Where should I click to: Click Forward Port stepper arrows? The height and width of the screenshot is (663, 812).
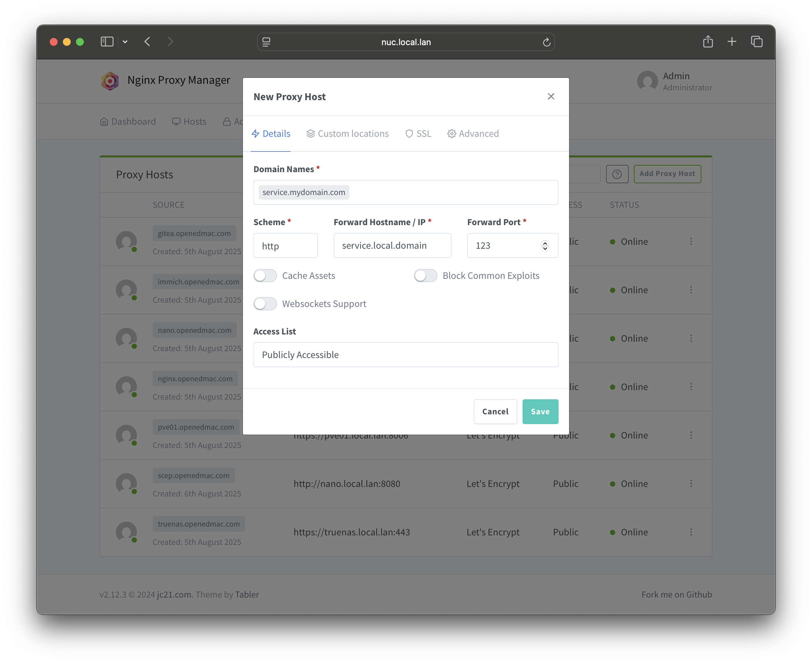click(x=545, y=245)
